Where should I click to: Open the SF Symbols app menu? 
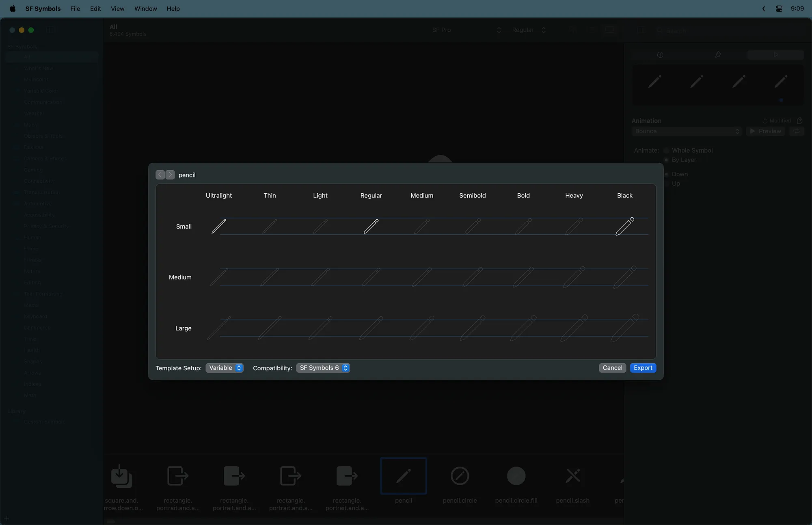(x=43, y=9)
